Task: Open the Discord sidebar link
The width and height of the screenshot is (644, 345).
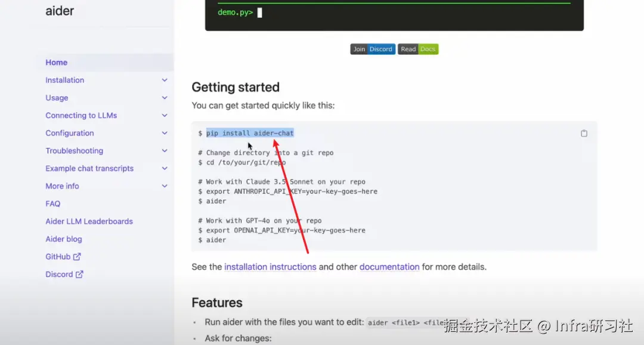Action: tap(59, 275)
